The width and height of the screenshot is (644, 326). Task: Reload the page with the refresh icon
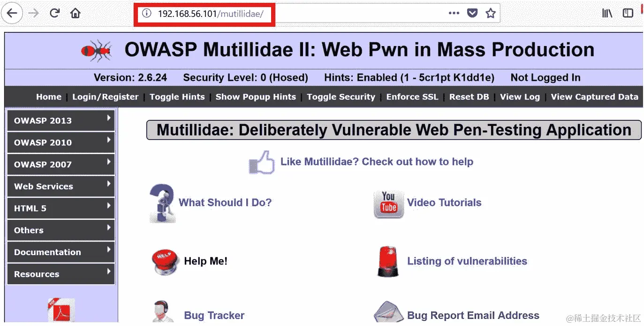pyautogui.click(x=55, y=13)
